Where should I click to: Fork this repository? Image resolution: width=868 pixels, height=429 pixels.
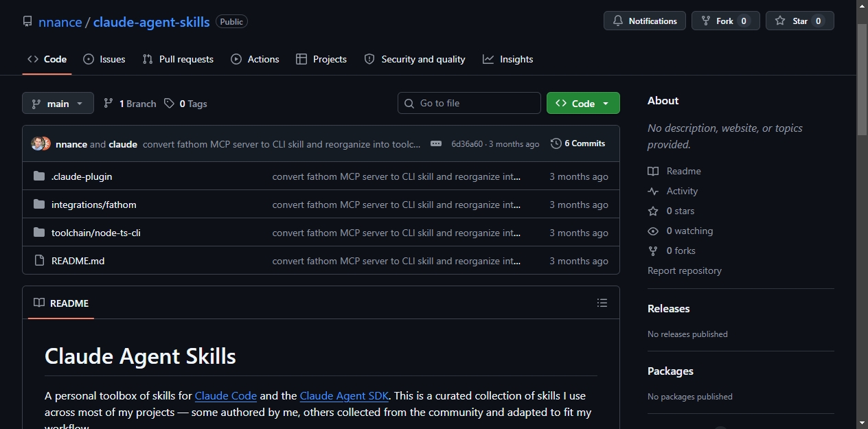pos(725,21)
